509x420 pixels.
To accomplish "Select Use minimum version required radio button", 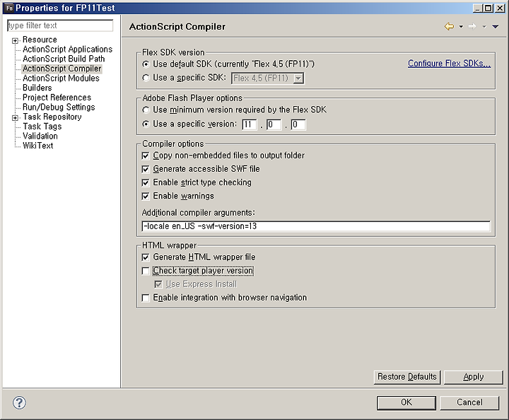I will pyautogui.click(x=146, y=110).
